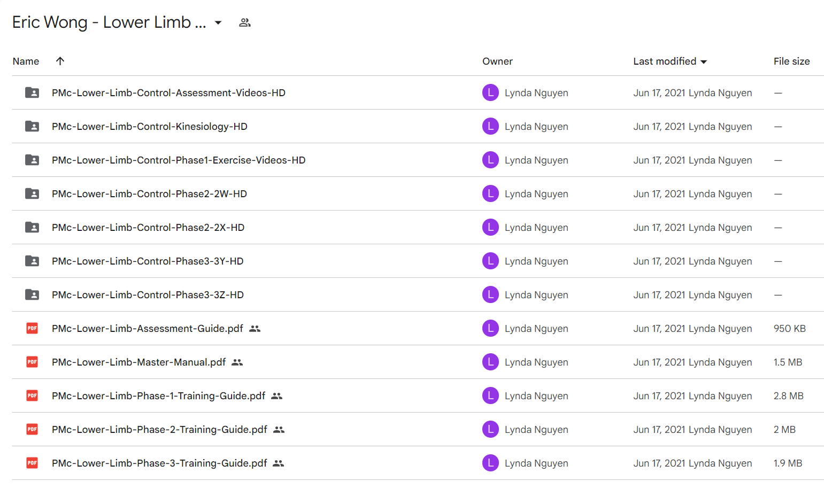Click shared icon next to Phase-3-Training-Guide.pdf
Screen dimensions: 824x504
click(x=278, y=463)
